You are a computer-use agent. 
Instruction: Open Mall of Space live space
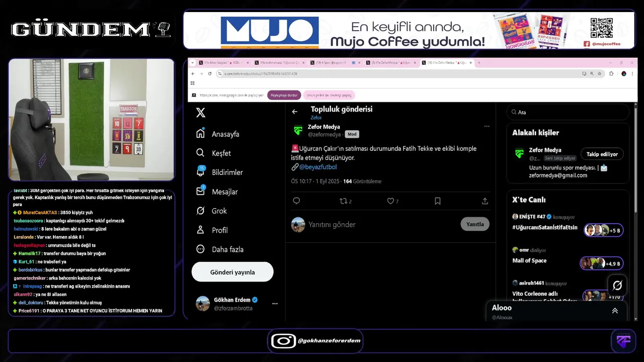coord(529,260)
